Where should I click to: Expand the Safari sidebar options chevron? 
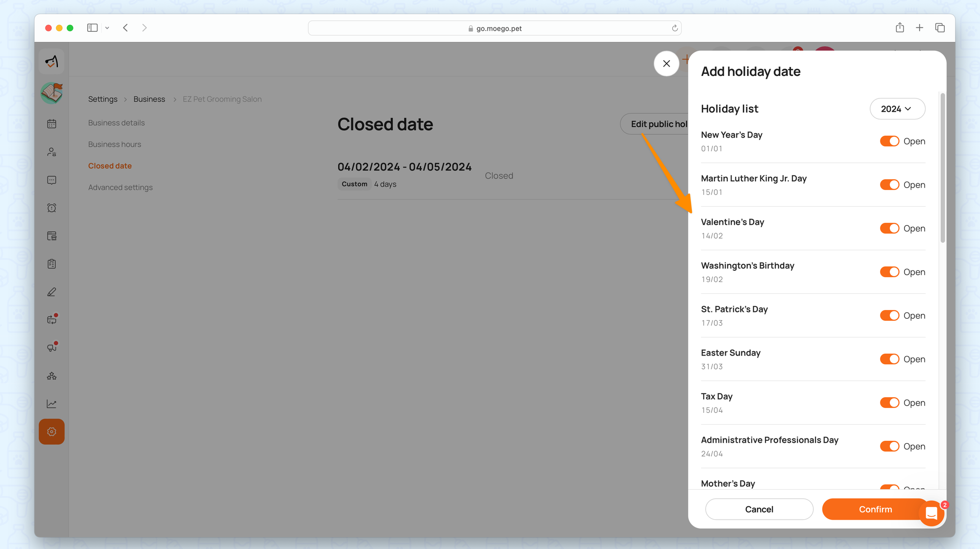(107, 28)
